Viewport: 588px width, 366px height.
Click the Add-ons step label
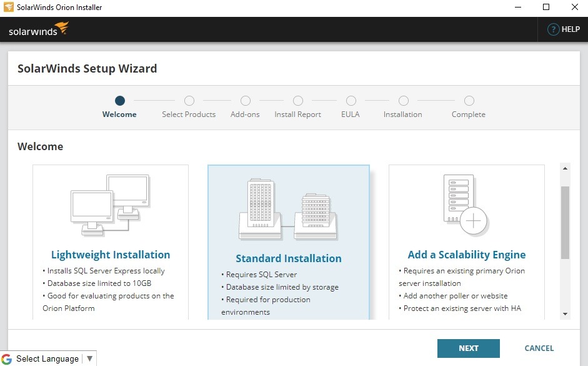coord(245,114)
